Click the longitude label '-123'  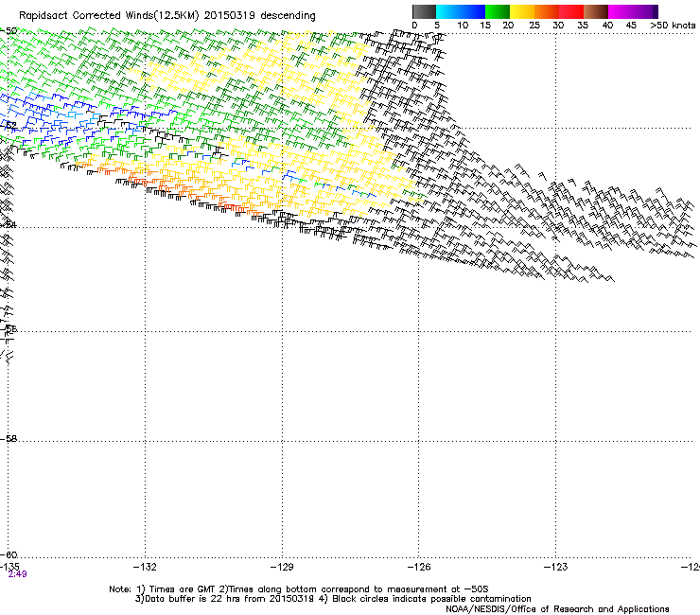(x=556, y=567)
